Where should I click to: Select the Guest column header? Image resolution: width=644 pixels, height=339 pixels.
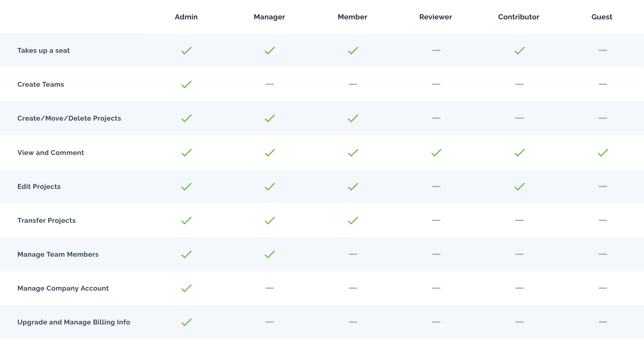coord(602,17)
